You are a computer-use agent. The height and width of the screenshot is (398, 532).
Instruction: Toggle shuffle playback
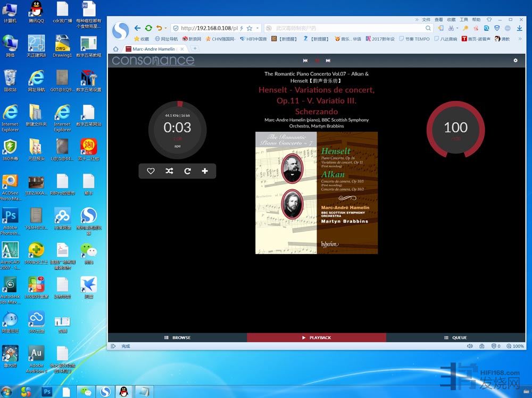coord(169,171)
